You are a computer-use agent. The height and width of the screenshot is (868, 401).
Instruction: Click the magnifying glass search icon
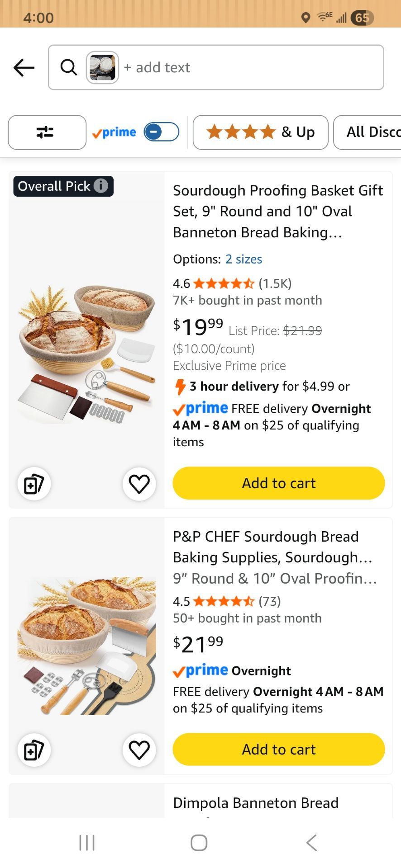[69, 67]
